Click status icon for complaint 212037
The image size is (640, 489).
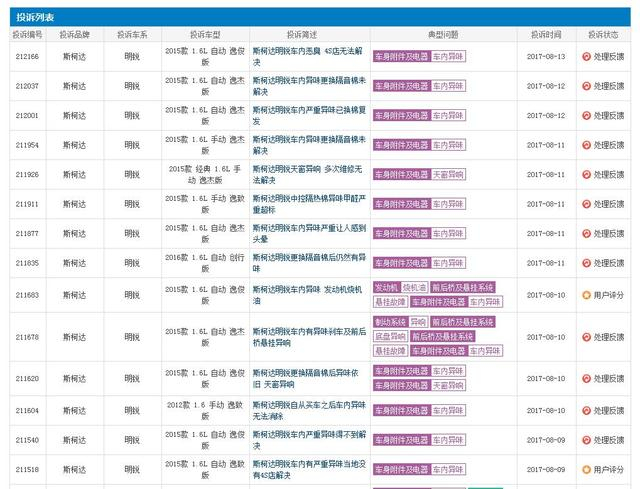(587, 86)
